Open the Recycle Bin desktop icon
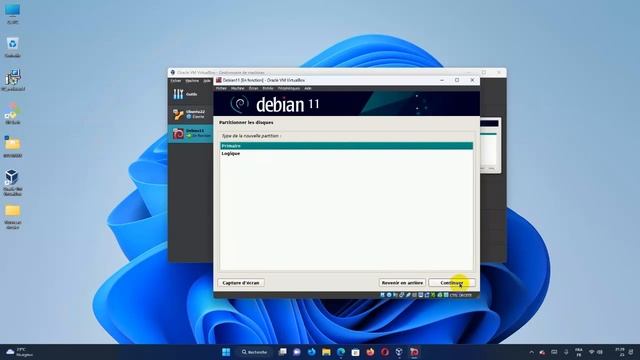The image size is (640, 360). [12, 47]
